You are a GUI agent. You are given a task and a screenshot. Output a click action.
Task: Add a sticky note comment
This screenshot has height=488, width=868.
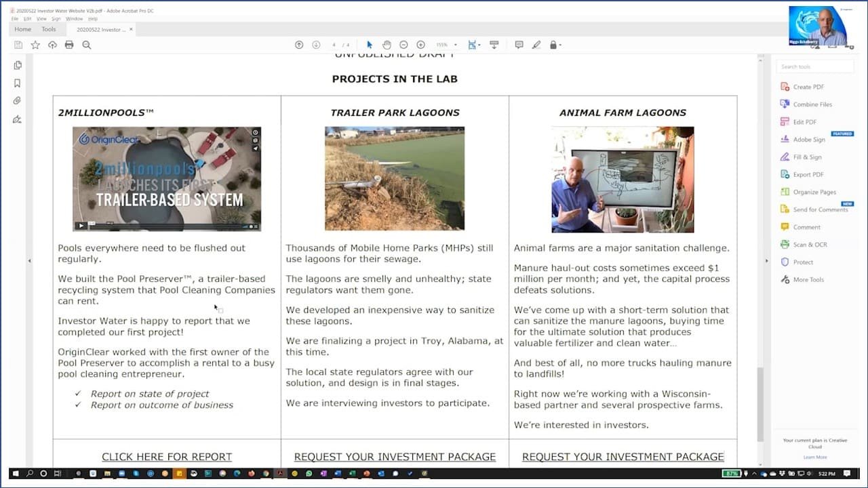click(519, 45)
